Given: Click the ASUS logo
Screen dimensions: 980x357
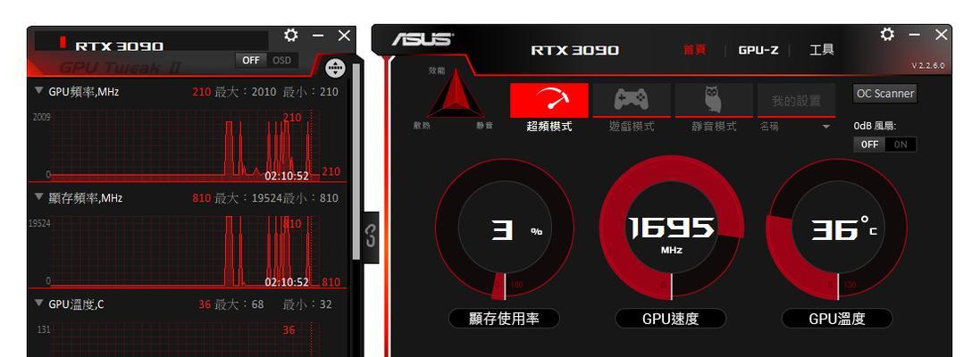Looking at the screenshot, I should pyautogui.click(x=422, y=40).
